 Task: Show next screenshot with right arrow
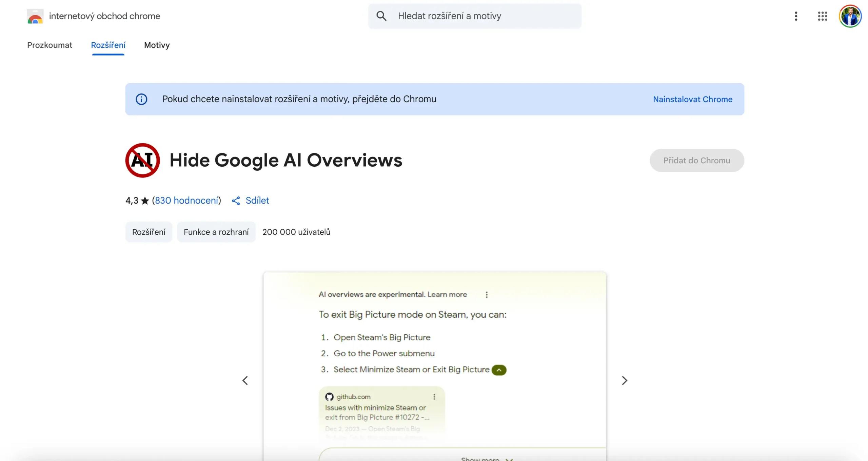[624, 380]
